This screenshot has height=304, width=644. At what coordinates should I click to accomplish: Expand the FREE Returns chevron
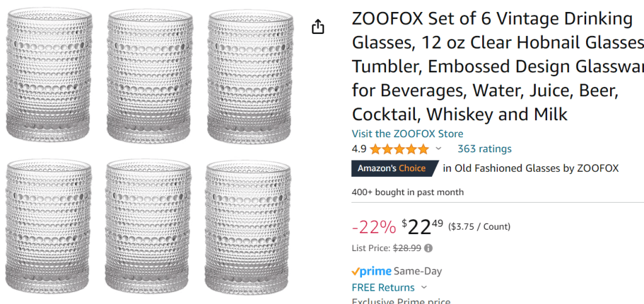[424, 288]
